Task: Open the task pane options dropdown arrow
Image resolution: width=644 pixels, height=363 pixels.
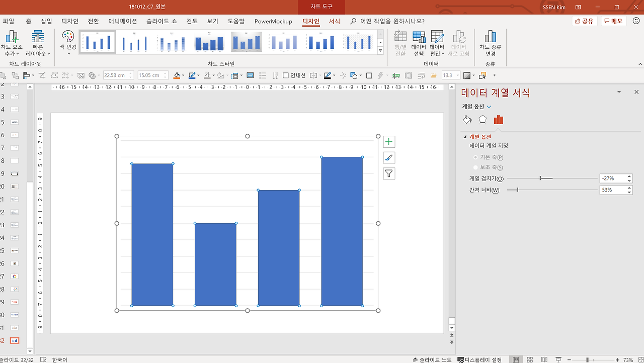Action: point(619,92)
